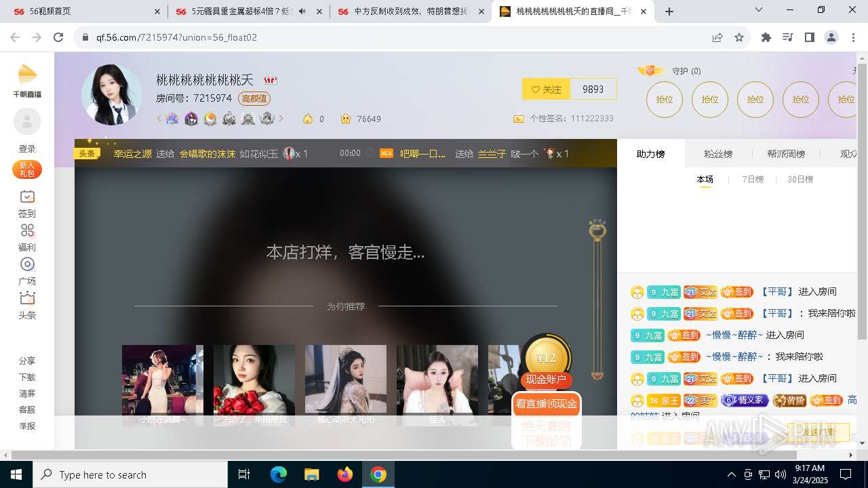Launch Microsoft Edge from the taskbar

click(279, 474)
